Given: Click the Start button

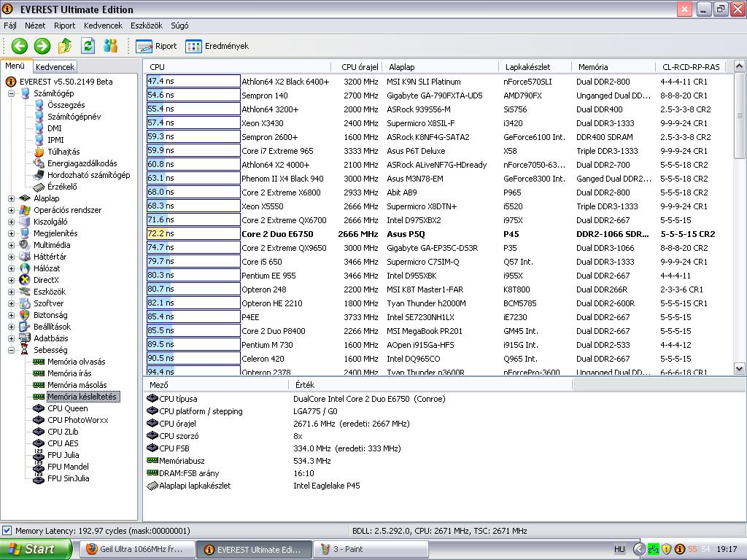Looking at the screenshot, I should [x=36, y=549].
